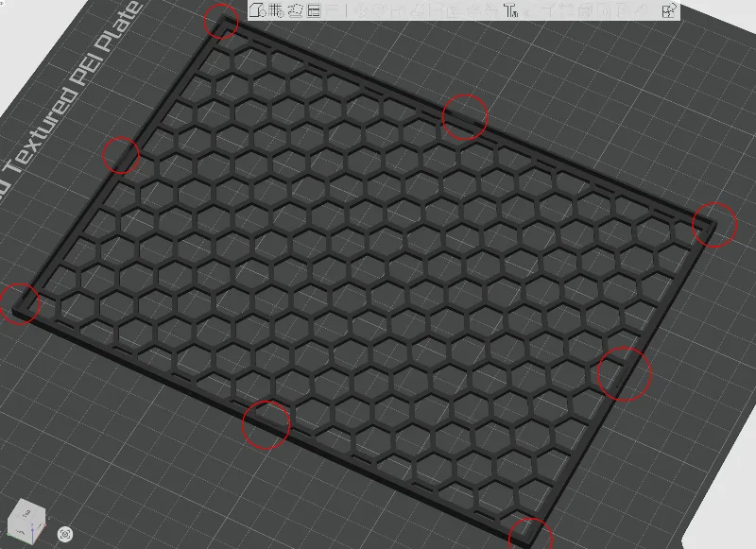Click the round icon beside the view cube

click(65, 534)
